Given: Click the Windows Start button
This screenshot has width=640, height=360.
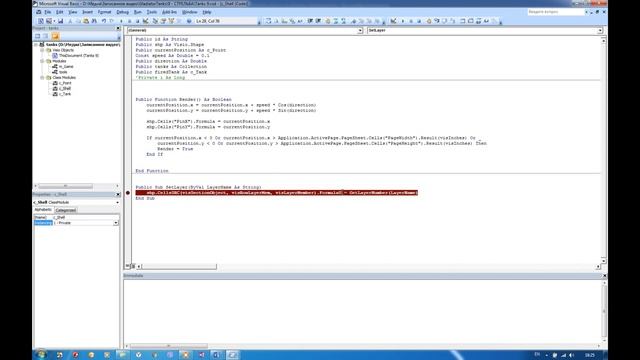Looking at the screenshot, I should [x=41, y=354].
